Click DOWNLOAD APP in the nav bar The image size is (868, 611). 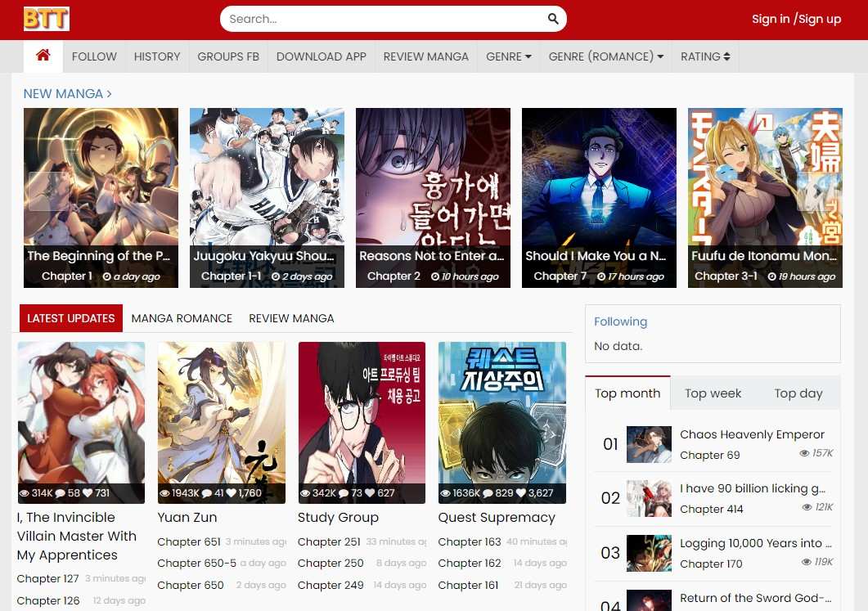pos(321,56)
